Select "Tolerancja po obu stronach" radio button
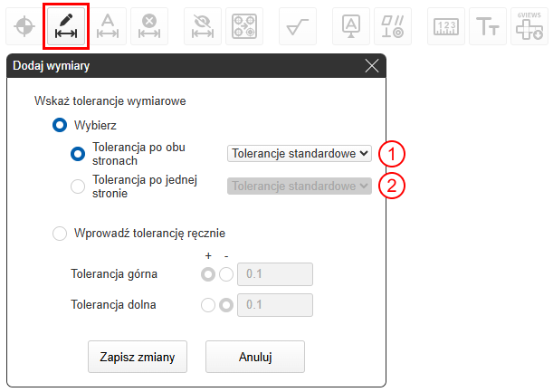Viewport: 553px width, 392px height. pos(78,154)
